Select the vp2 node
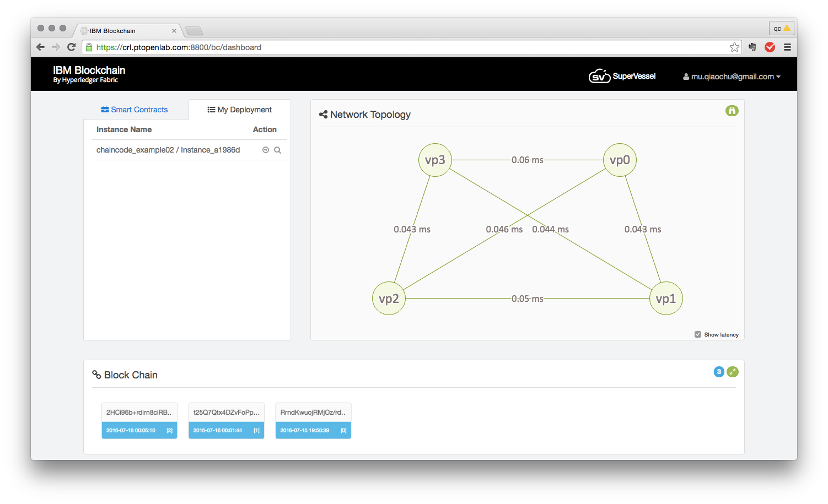Screen dimensions: 828x504 coord(389,299)
